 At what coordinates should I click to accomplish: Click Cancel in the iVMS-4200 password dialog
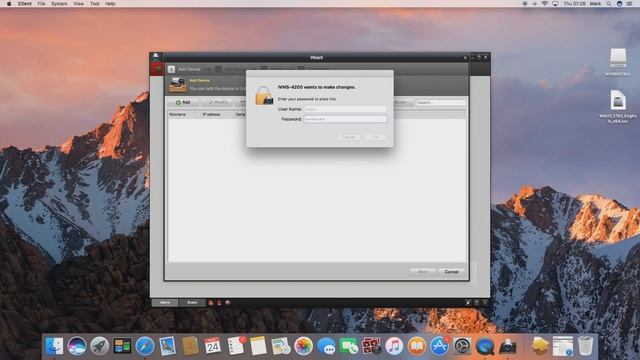pyautogui.click(x=349, y=137)
